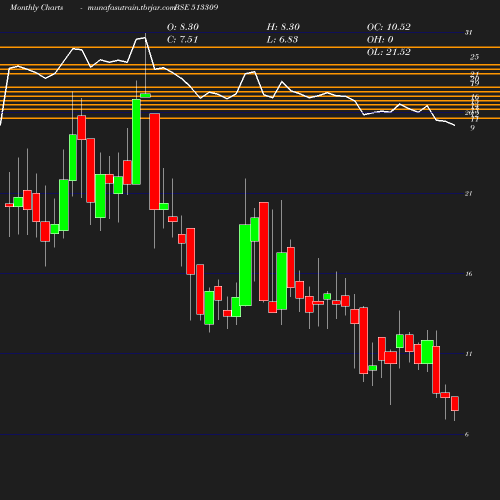Select the 'L: 6.83' low value
The width and height of the screenshot is (500, 500).
(x=282, y=40)
